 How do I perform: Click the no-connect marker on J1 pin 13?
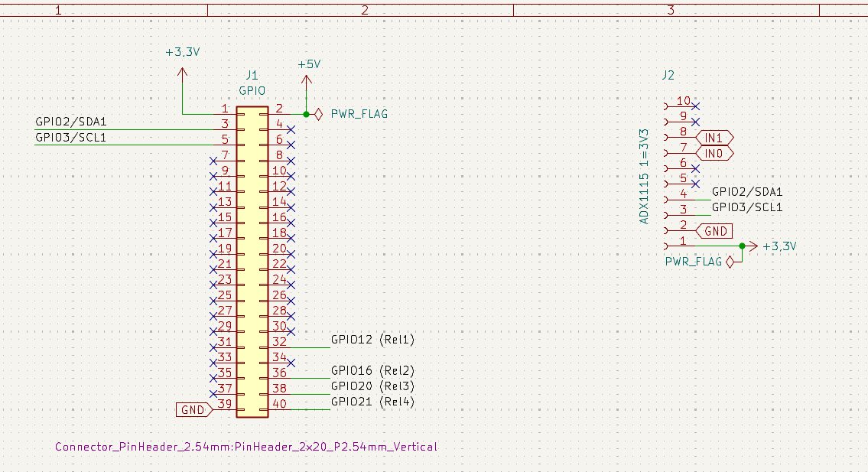click(x=213, y=208)
